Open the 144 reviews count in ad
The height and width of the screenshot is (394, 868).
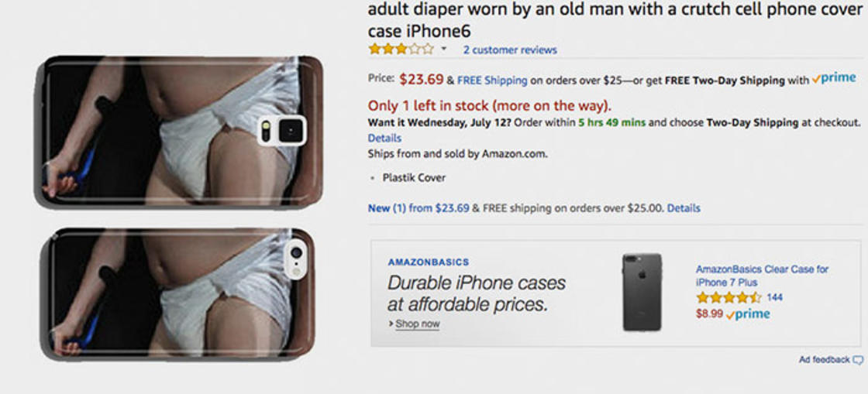[774, 298]
